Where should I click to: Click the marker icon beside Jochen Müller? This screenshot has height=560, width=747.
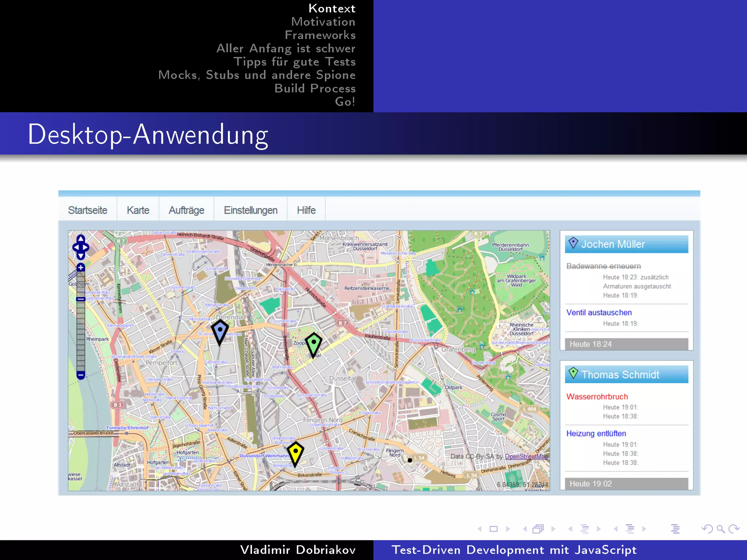click(x=573, y=243)
